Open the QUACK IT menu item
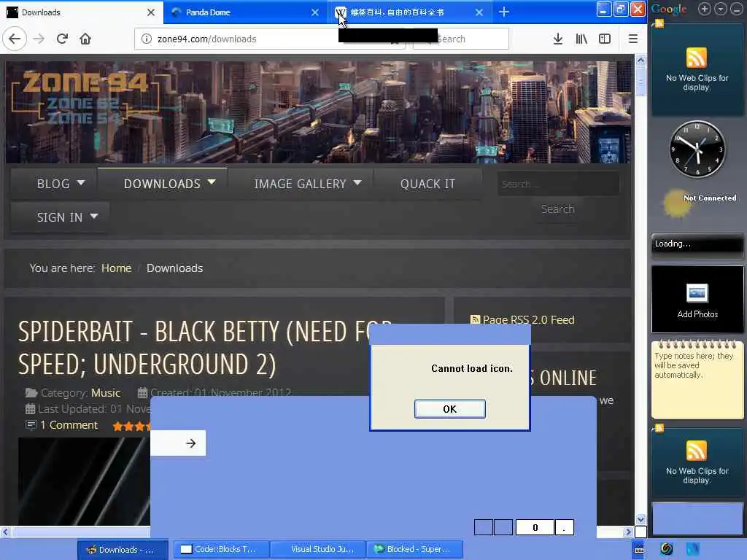This screenshot has width=747, height=560. [x=427, y=184]
